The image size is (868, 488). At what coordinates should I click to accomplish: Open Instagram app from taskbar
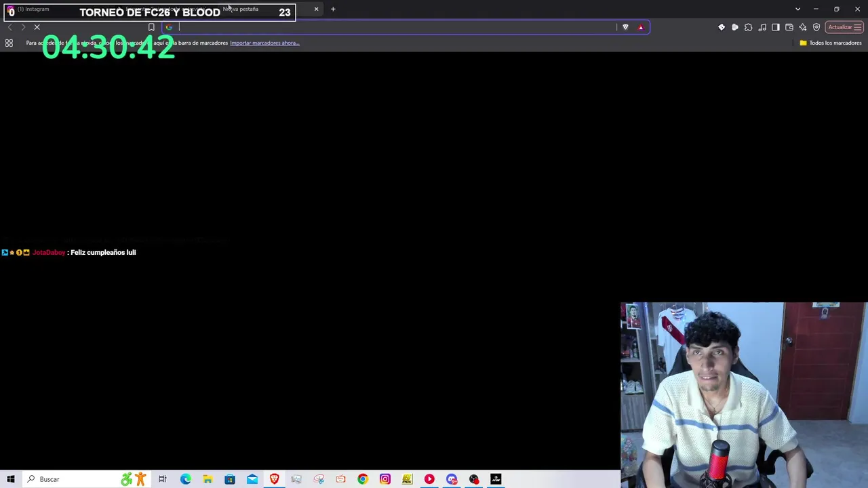[x=385, y=479]
